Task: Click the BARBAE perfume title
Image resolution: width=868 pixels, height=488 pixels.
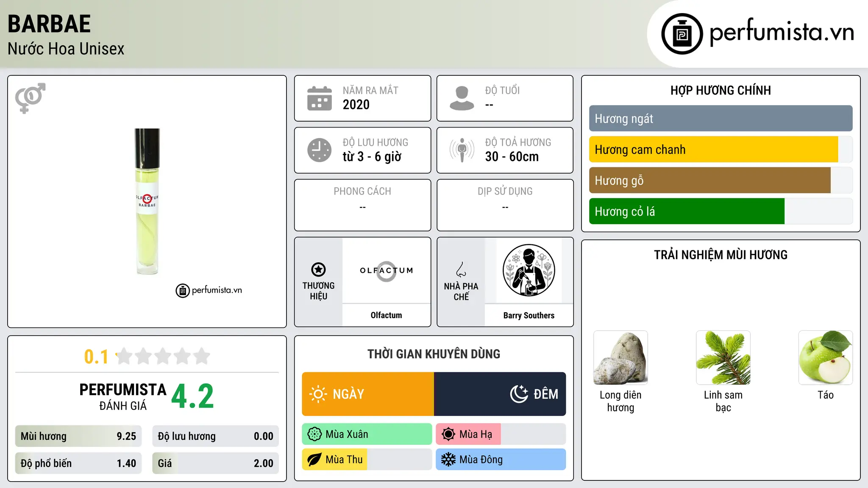Action: (x=49, y=24)
